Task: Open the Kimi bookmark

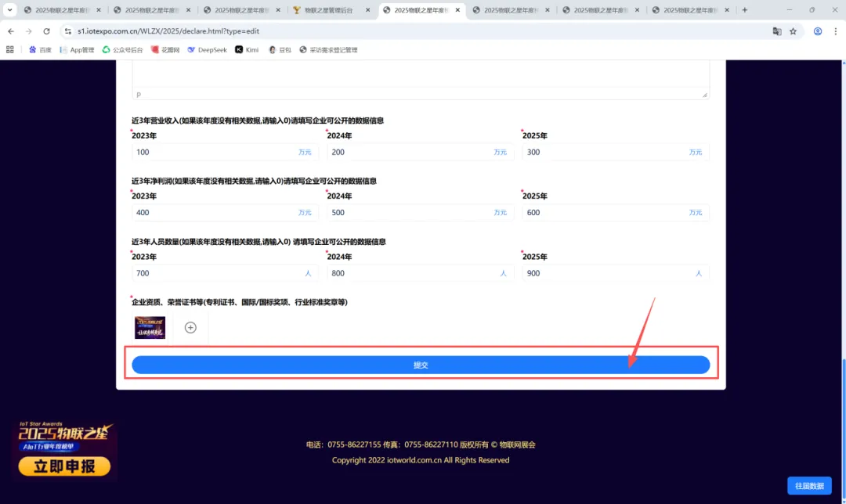Action: 247,49
